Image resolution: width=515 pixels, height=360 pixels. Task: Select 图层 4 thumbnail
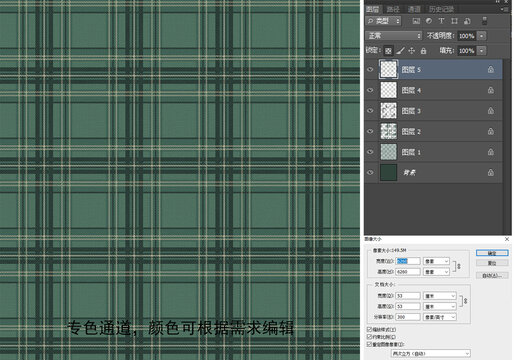point(388,90)
